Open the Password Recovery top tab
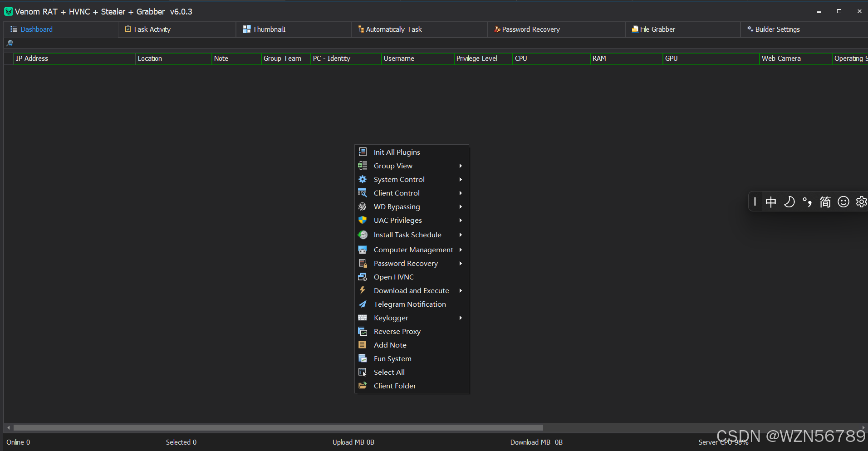The height and width of the screenshot is (451, 868). [556, 29]
